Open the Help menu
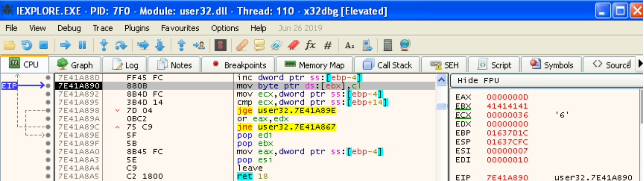Viewport: 644px width, 181px height. pos(258,28)
